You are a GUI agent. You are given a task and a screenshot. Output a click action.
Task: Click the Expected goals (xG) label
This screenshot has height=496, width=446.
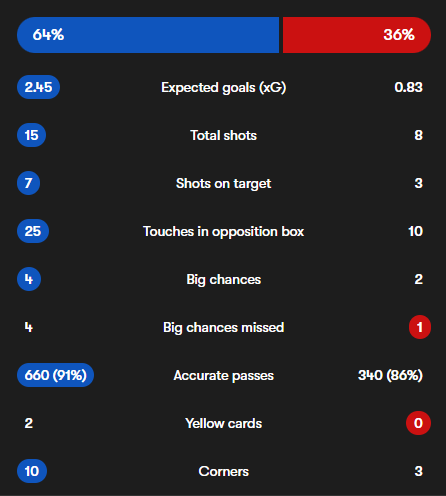[x=224, y=88]
